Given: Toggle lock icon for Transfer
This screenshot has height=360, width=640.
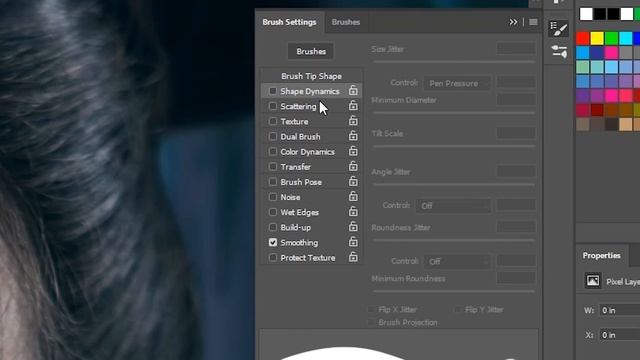Looking at the screenshot, I should (x=353, y=166).
